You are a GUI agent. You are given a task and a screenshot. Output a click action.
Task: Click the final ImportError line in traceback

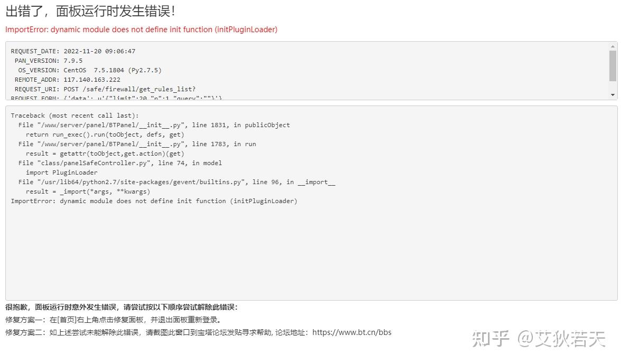154,201
